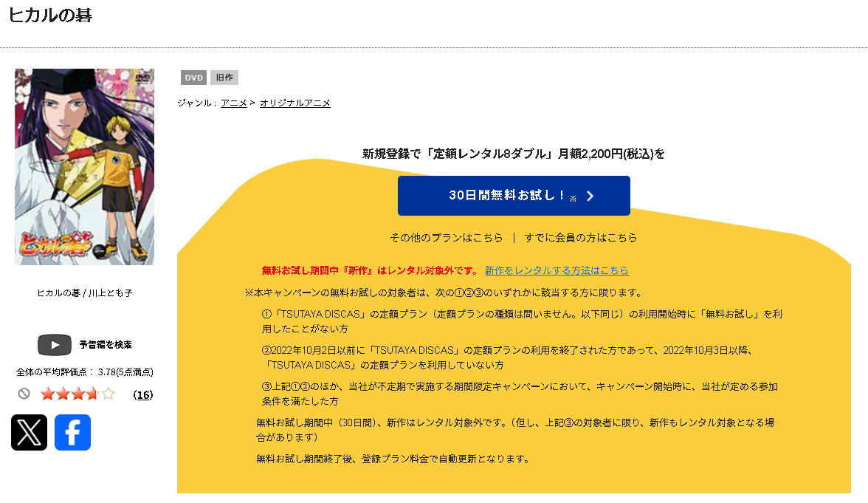
Task: Click condition ③ 上記①②のほか text
Action: pos(520,393)
